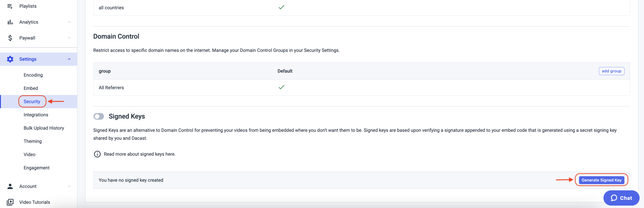Open the Embed settings page
The height and width of the screenshot is (208, 644).
click(x=31, y=88)
